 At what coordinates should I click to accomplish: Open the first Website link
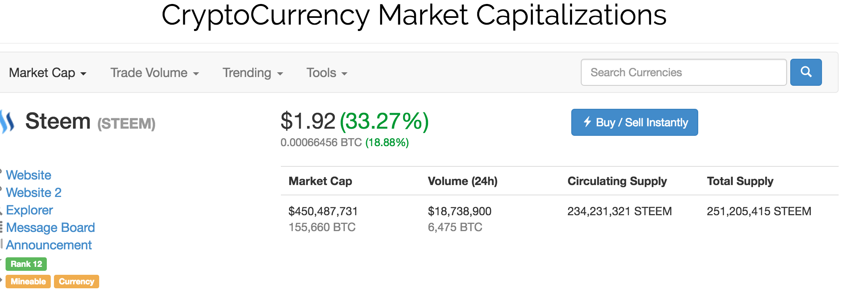(x=29, y=175)
